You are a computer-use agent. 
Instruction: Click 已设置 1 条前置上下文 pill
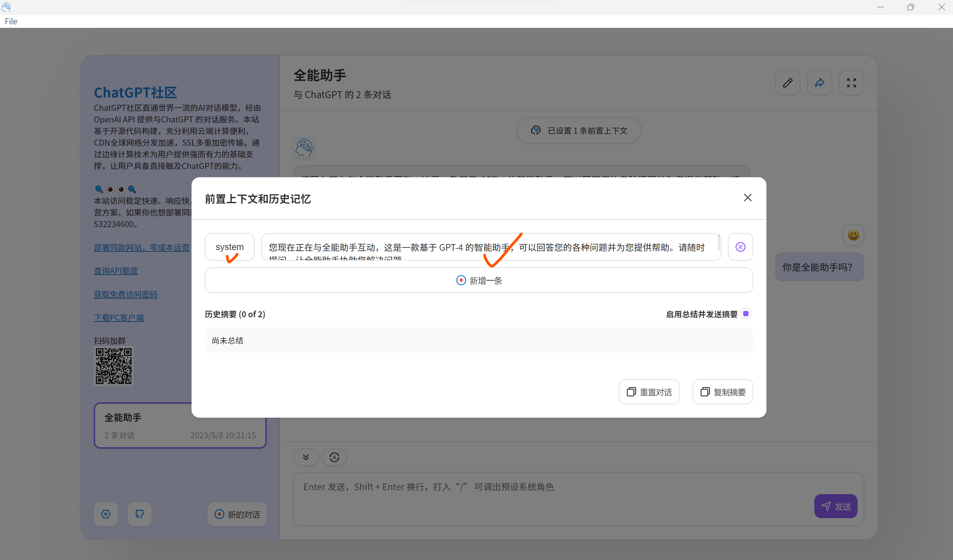[579, 130]
